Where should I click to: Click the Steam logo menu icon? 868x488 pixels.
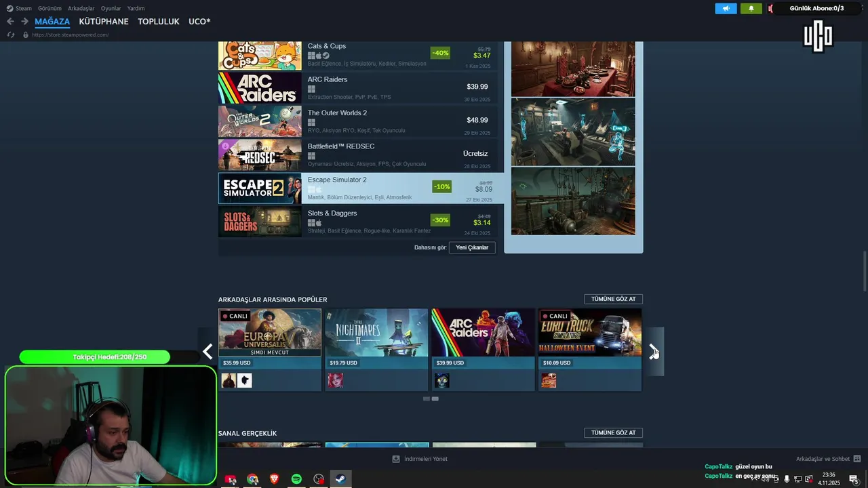point(9,8)
